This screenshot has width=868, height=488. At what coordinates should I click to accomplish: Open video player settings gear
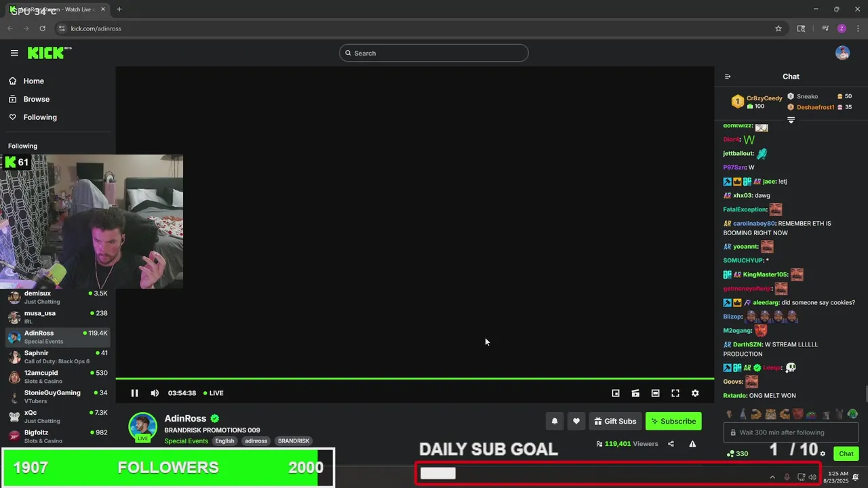pos(695,393)
